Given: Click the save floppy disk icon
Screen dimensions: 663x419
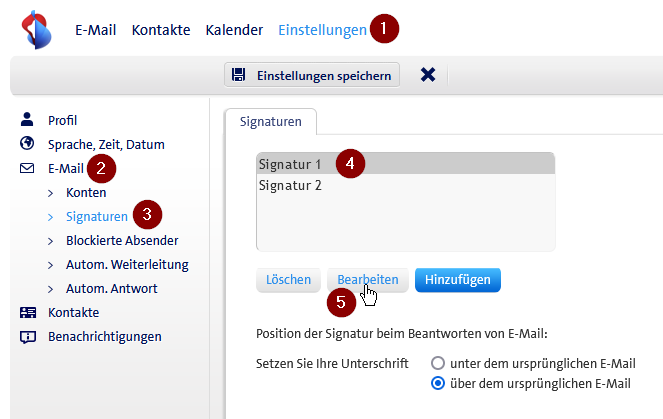Looking at the screenshot, I should tap(239, 75).
